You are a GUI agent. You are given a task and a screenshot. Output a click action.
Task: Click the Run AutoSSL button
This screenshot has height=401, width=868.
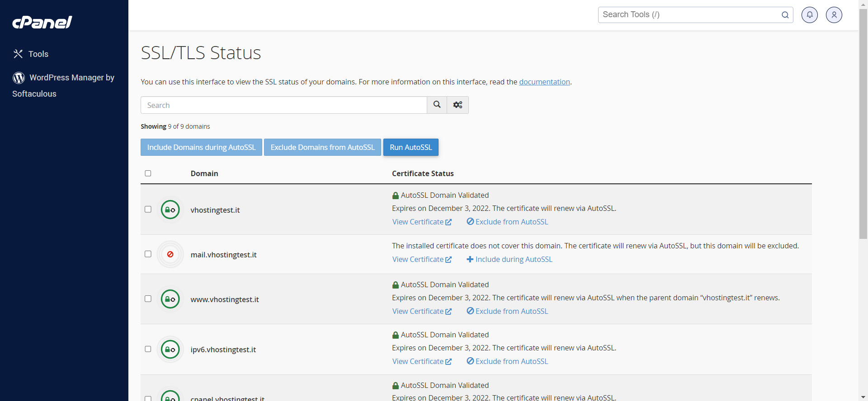[x=411, y=147]
